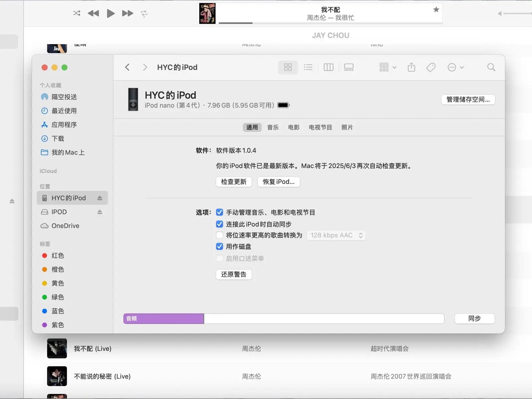Click the Share icon in Finder toolbar
The image size is (532, 399).
pyautogui.click(x=411, y=67)
